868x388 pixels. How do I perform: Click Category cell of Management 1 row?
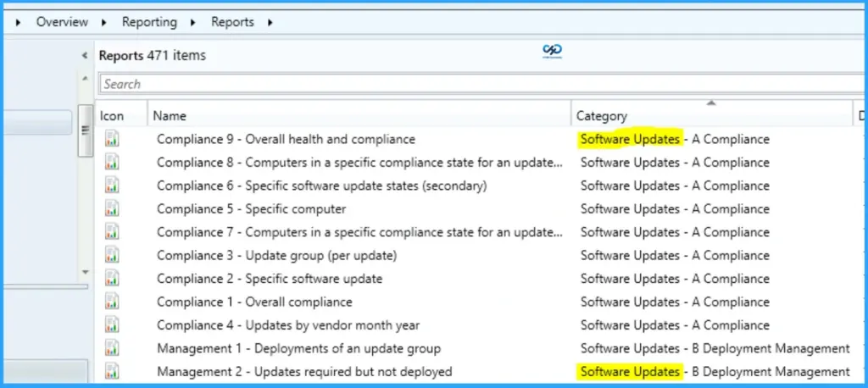tap(715, 349)
